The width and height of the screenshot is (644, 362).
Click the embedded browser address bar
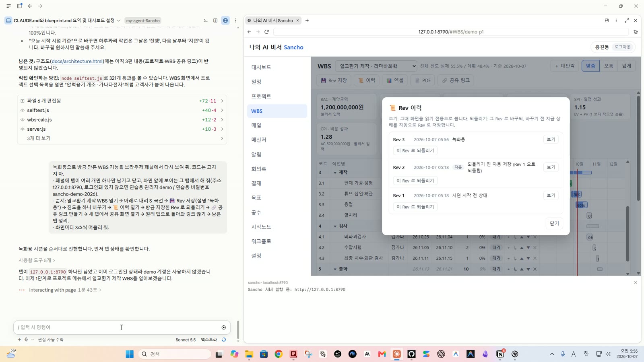coord(451,32)
